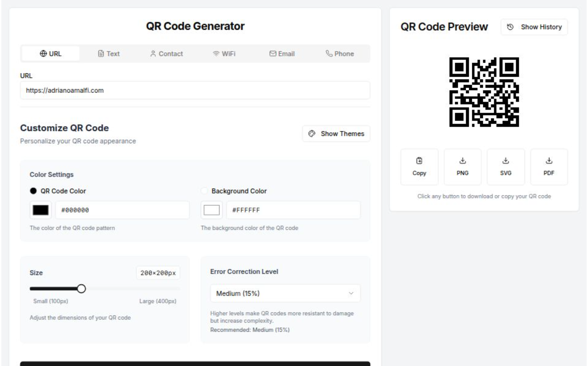Click the white dot beside Background Color
This screenshot has height=366, width=588.
pos(204,191)
